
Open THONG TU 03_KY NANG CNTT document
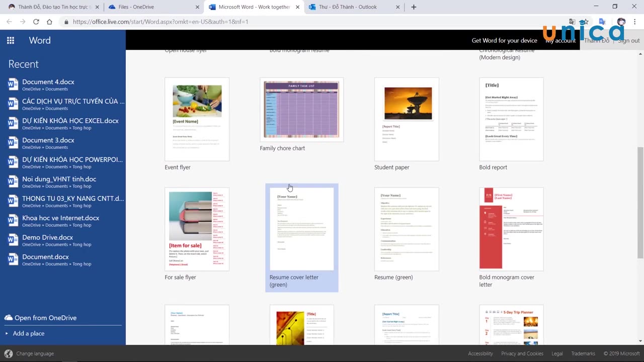click(63, 201)
